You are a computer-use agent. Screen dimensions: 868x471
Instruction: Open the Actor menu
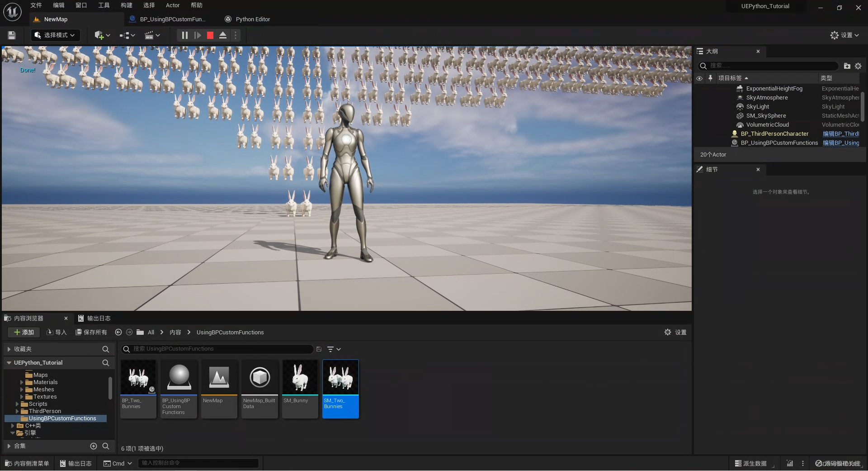coord(173,5)
